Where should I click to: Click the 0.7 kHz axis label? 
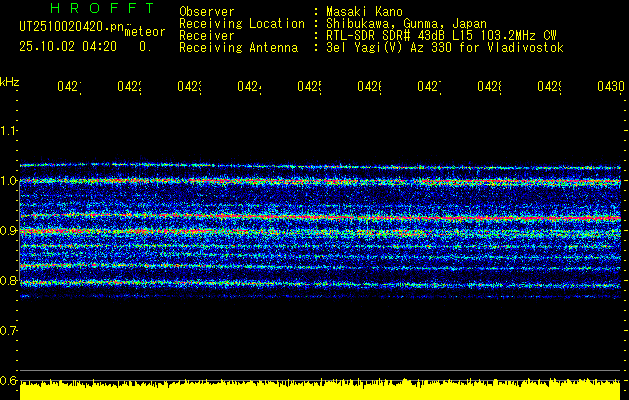click(8, 330)
